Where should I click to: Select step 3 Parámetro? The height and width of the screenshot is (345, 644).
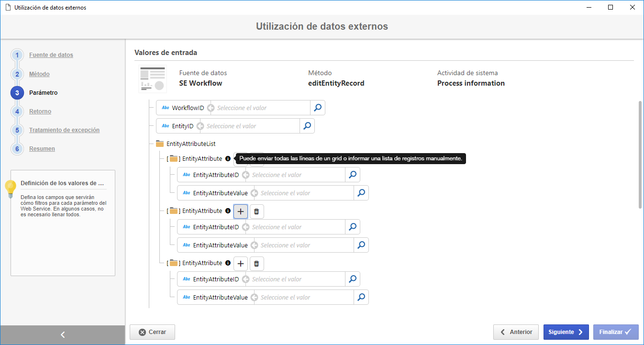click(43, 93)
